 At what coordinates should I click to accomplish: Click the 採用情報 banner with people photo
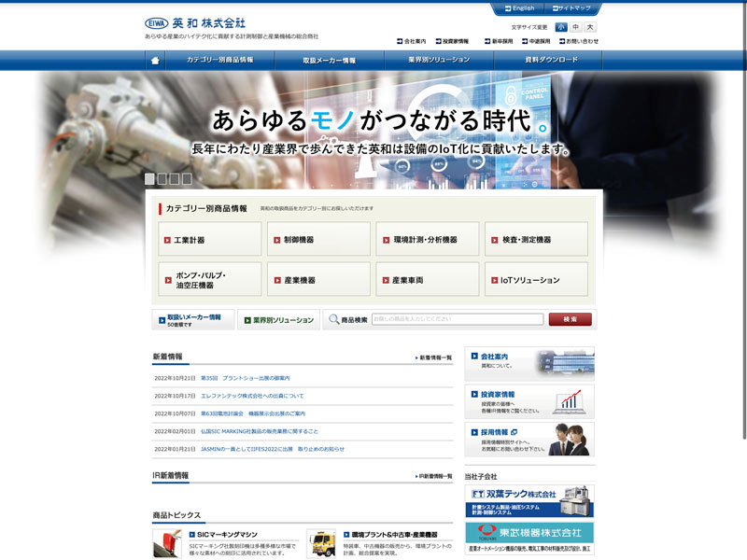click(529, 439)
